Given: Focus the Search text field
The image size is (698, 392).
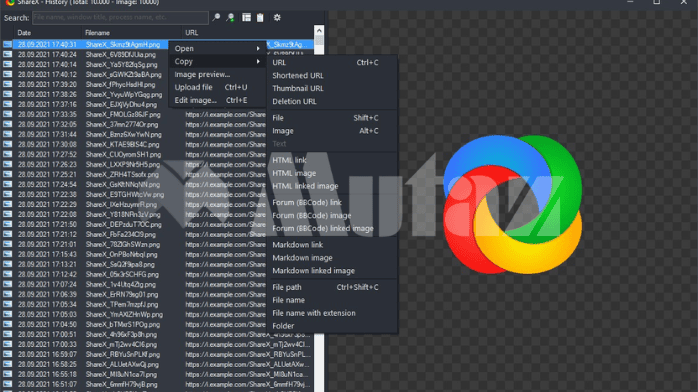Looking at the screenshot, I should (120, 17).
